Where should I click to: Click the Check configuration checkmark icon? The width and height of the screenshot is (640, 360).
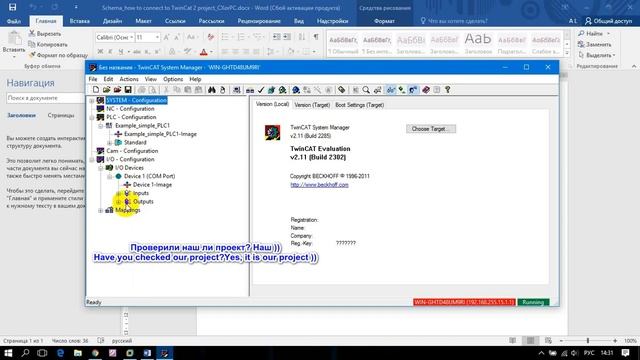(x=261, y=90)
